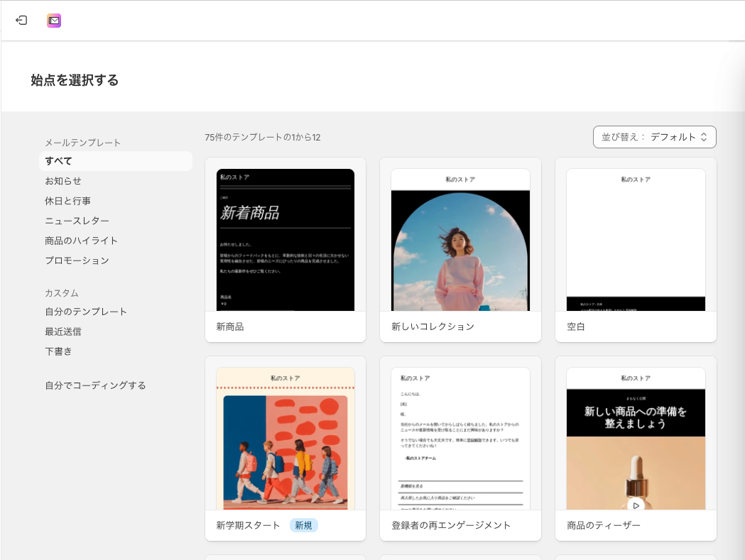Click the 空白 template title text
745x560 pixels.
pyautogui.click(x=576, y=326)
